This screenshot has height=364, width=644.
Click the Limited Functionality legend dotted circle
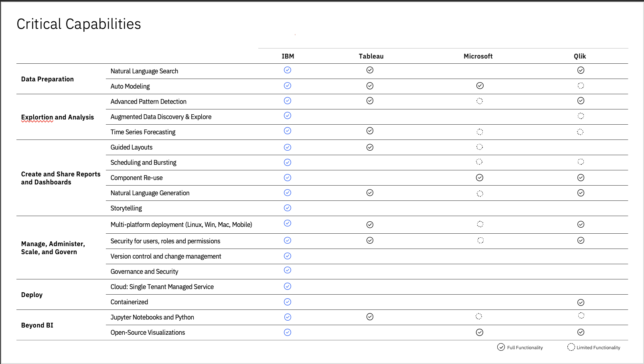[x=571, y=347]
